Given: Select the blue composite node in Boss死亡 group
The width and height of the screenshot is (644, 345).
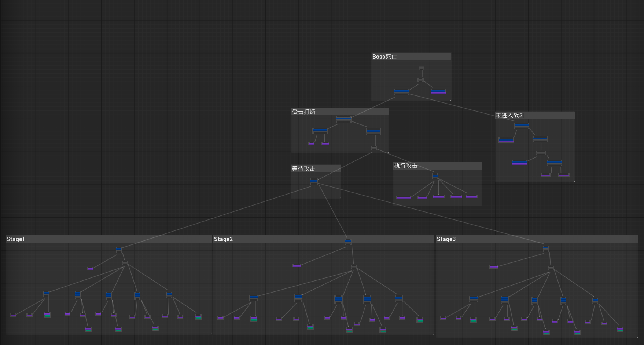Looking at the screenshot, I should (401, 92).
